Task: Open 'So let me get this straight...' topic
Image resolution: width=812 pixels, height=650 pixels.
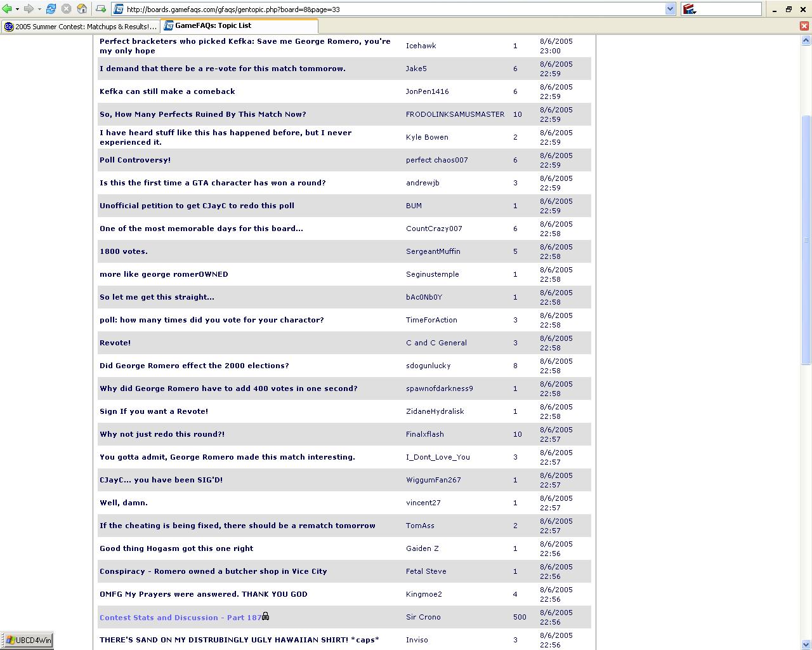Action: pos(157,297)
